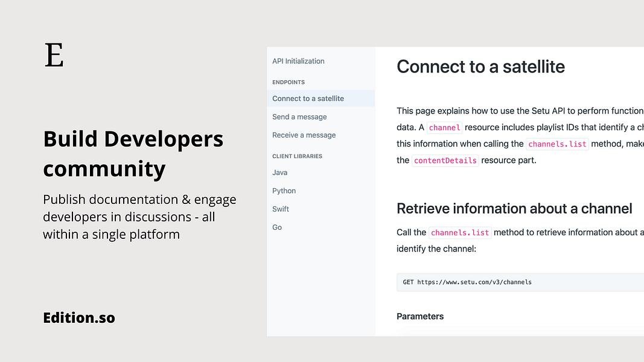Click the Edition.so text at bottom left
Image resolution: width=644 pixels, height=362 pixels.
[x=79, y=318]
